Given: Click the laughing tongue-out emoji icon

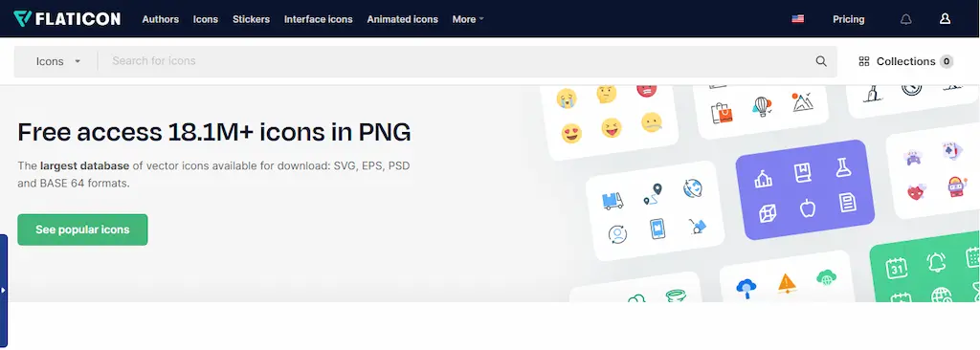Looking at the screenshot, I should [x=612, y=127].
